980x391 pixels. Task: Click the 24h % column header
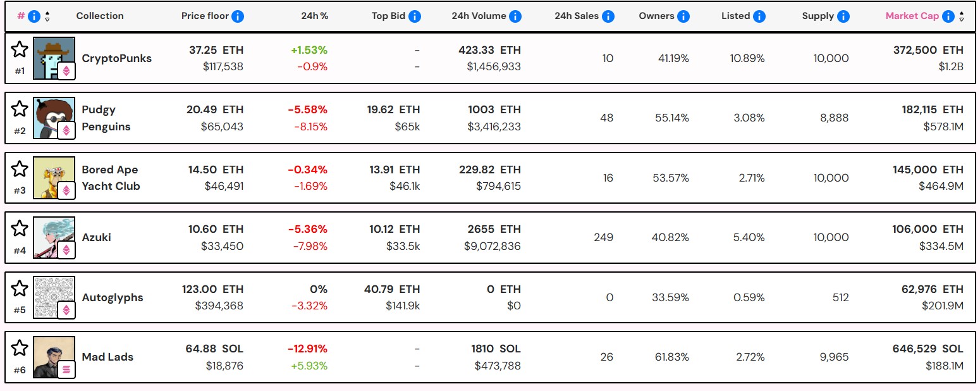tap(314, 16)
